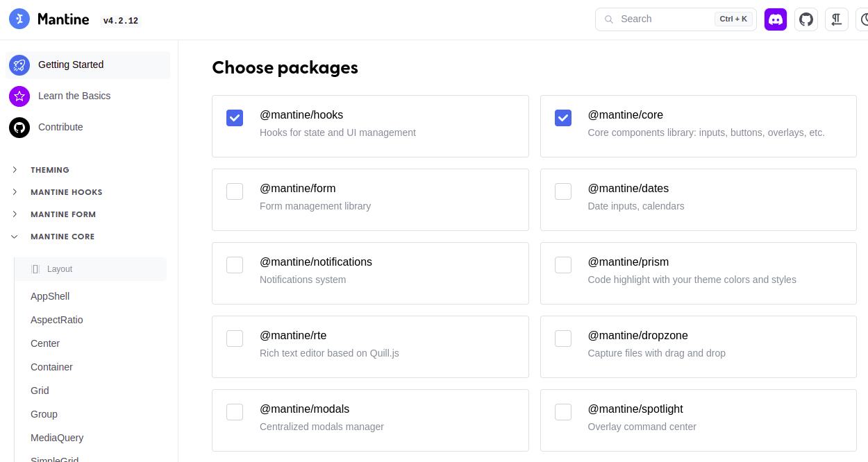The image size is (868, 462).
Task: Click the MANTINE FORM section label
Action: click(63, 214)
